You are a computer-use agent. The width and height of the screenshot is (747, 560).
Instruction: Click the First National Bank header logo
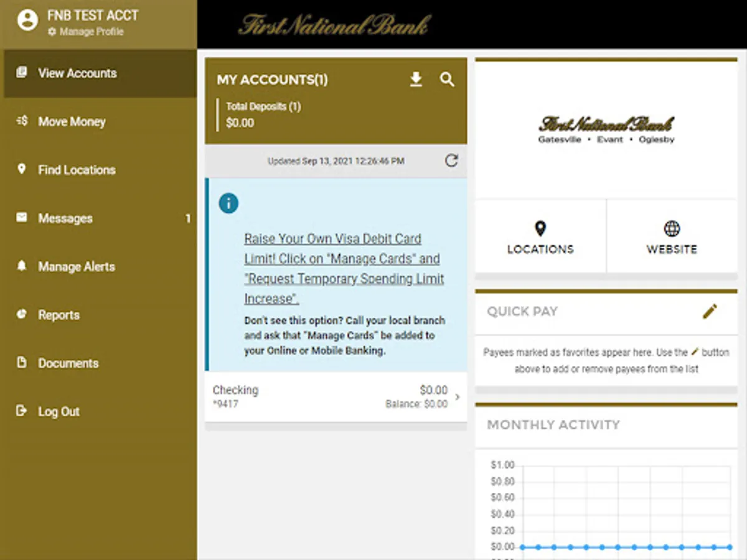[x=334, y=25]
